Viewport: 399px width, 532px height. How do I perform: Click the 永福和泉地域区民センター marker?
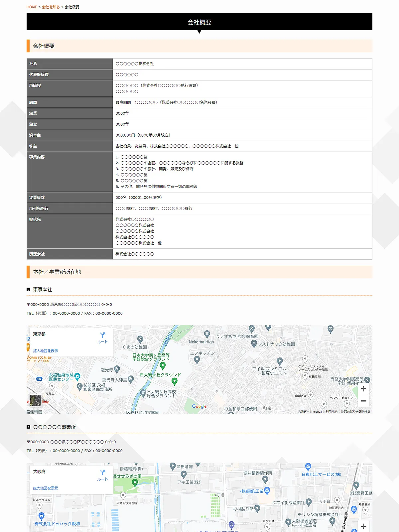pos(77,377)
